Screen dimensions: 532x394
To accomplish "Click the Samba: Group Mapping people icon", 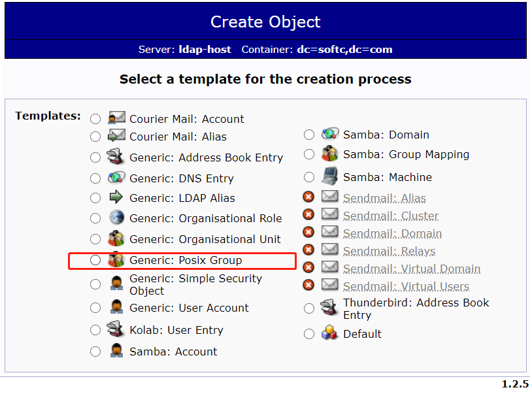I will tap(330, 154).
